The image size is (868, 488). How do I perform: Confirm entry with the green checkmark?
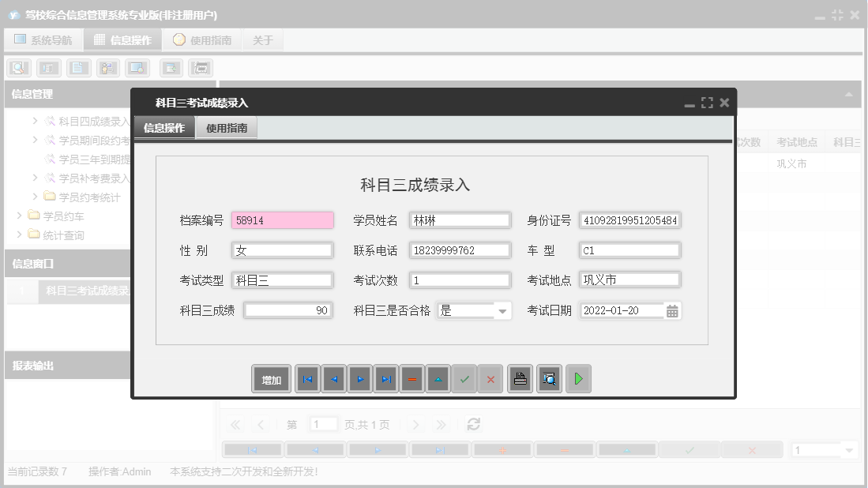[464, 378]
